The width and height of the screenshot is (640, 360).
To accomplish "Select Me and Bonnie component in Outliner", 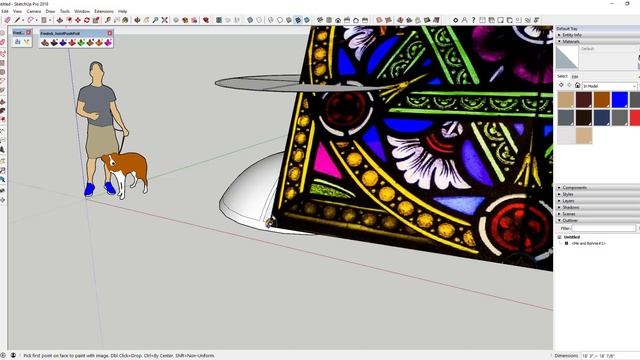I will point(589,243).
